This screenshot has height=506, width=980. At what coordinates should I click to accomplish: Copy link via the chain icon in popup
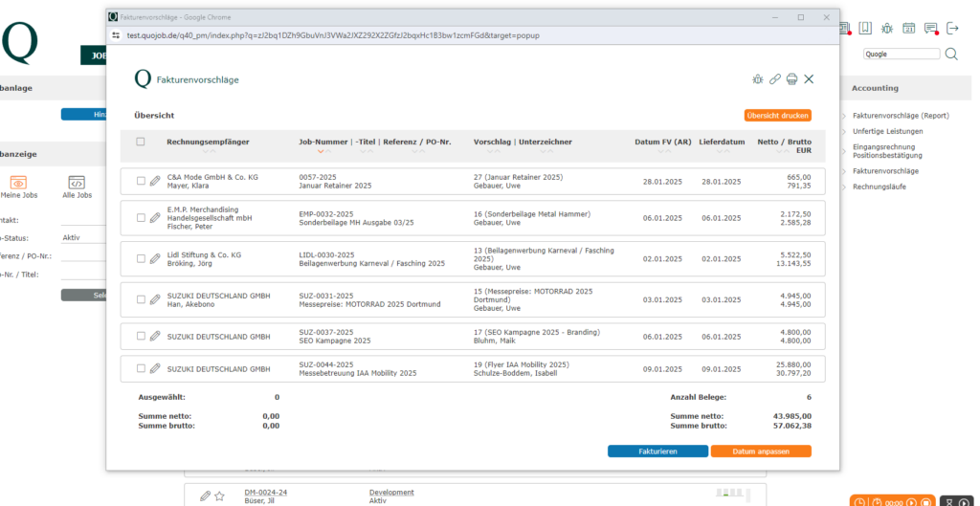(x=775, y=78)
